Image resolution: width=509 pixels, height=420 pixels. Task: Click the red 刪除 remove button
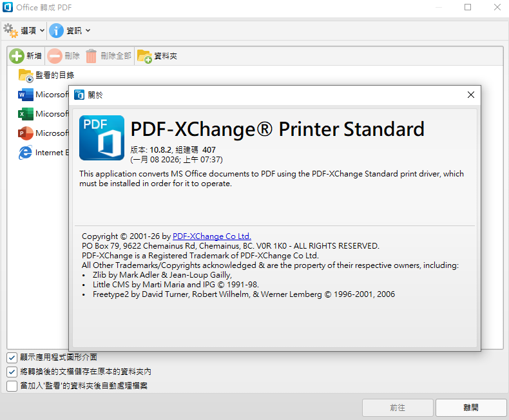click(64, 56)
